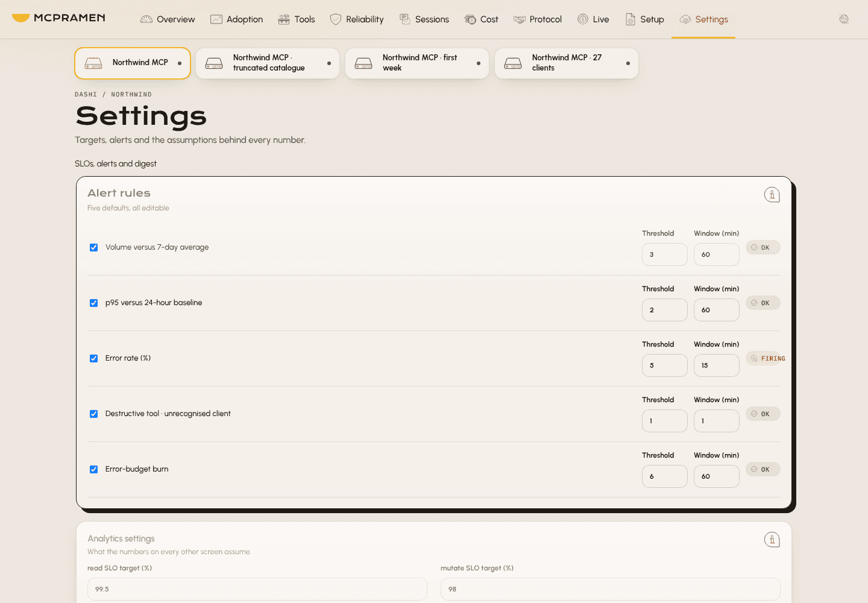The height and width of the screenshot is (603, 868).
Task: Go to the Adoption tab
Action: pyautogui.click(x=236, y=19)
